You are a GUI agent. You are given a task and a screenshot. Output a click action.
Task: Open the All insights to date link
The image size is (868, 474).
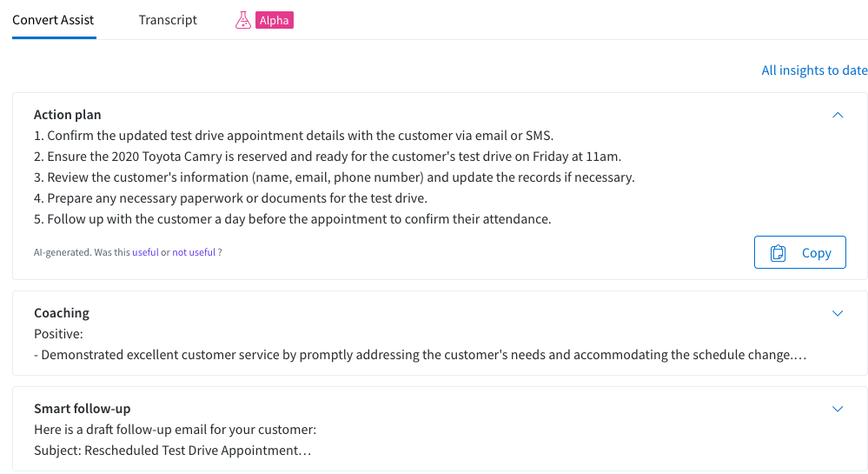(814, 70)
